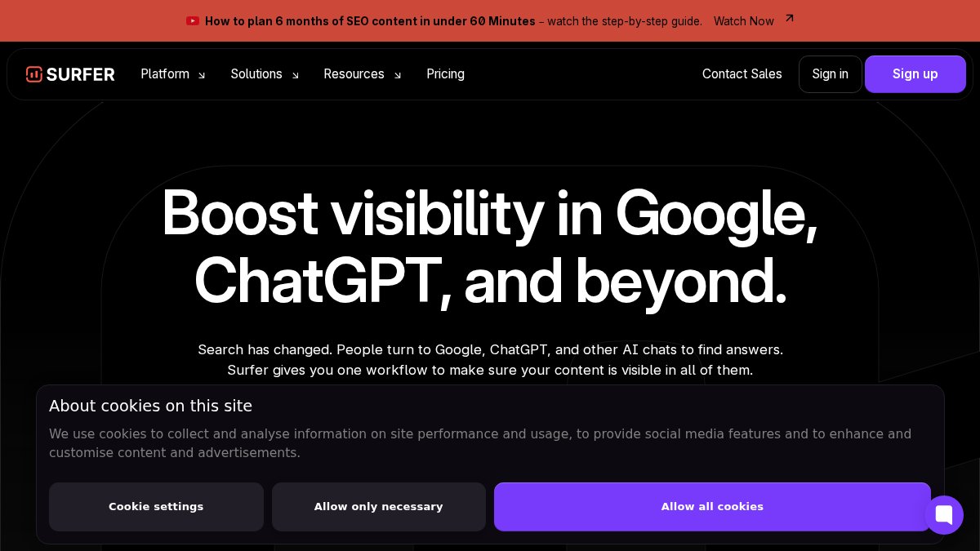Click the Watch Now link
This screenshot has height=551, width=980.
point(743,21)
